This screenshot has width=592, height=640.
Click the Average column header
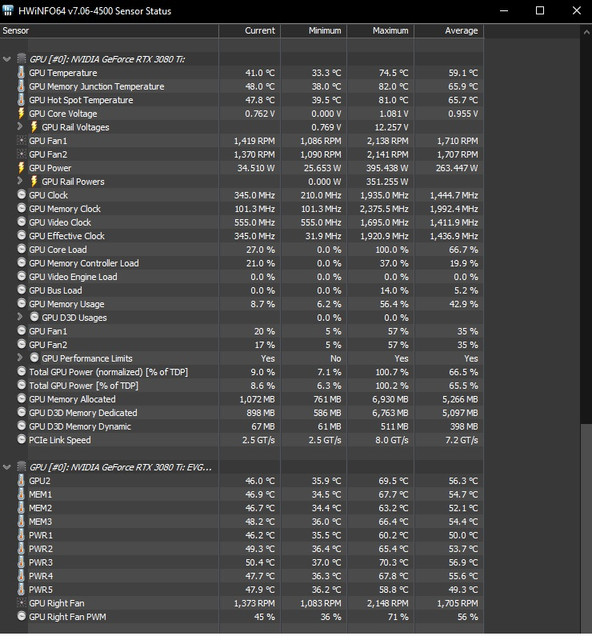tap(449, 31)
